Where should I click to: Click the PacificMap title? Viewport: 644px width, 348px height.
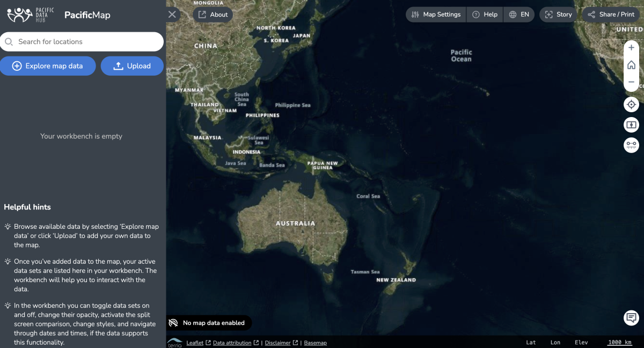[x=87, y=15]
